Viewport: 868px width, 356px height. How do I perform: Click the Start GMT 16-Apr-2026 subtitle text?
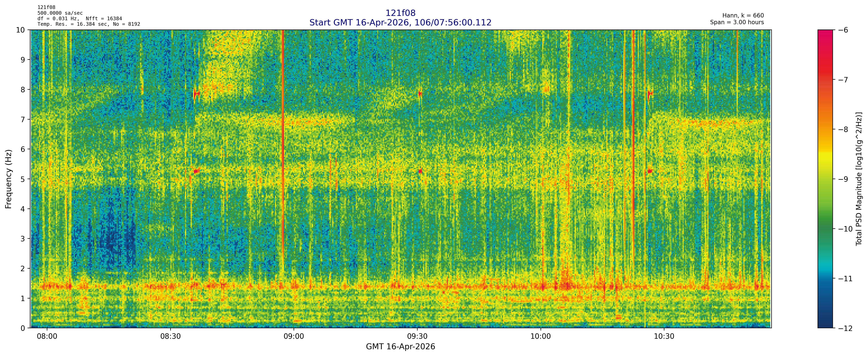click(400, 23)
